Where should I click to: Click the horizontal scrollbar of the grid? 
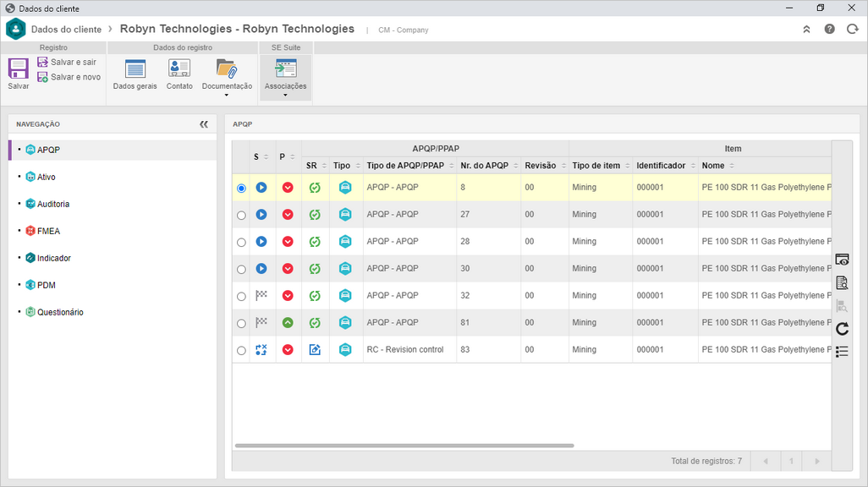coord(404,446)
